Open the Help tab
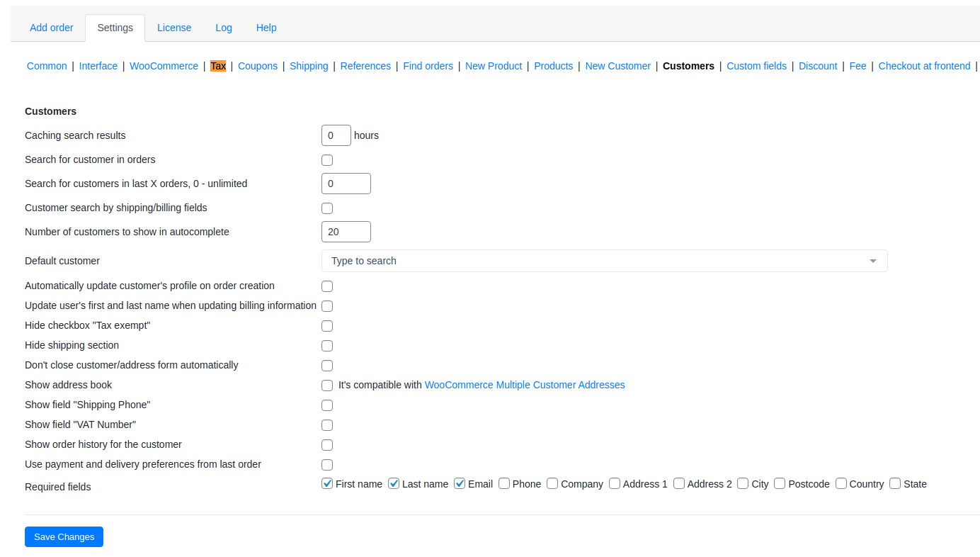 click(266, 28)
